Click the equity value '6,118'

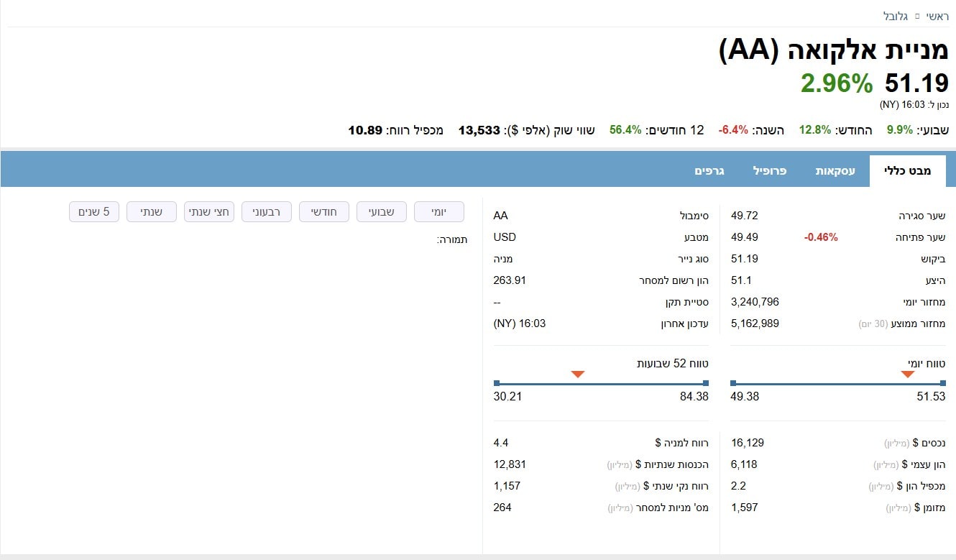744,464
